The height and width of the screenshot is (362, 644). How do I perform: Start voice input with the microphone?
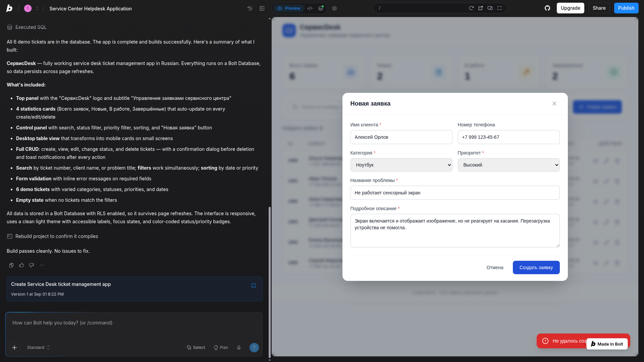click(239, 348)
